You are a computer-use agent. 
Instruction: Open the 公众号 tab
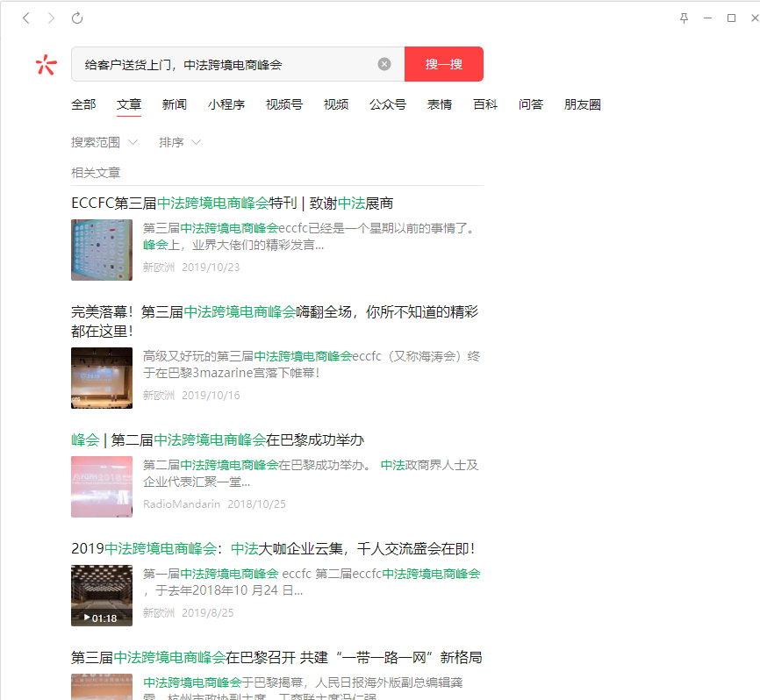coord(388,104)
